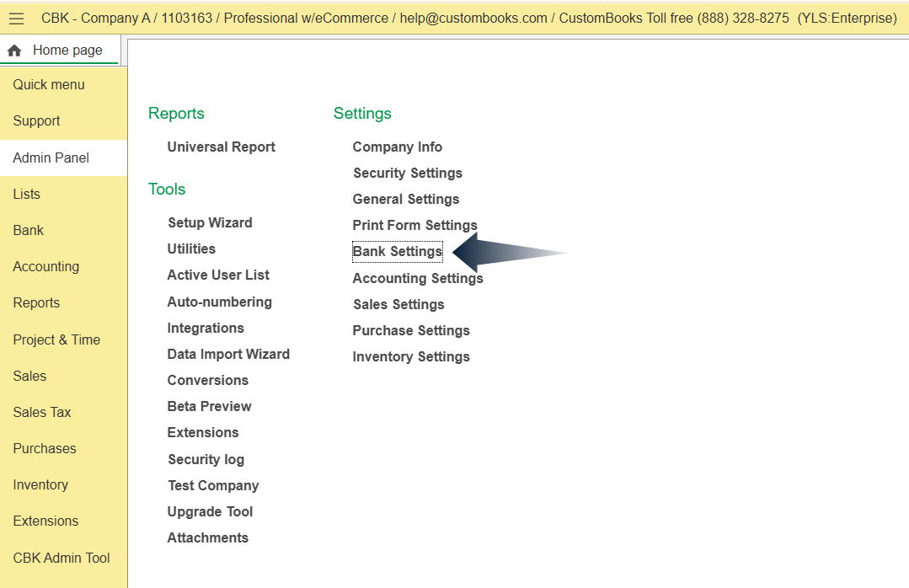Go to Security Settings

pos(408,173)
